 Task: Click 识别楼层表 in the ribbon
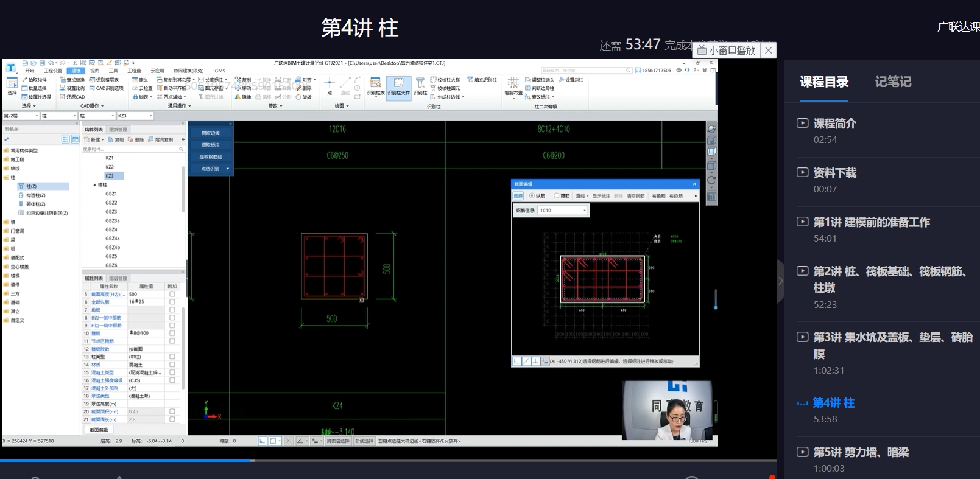[x=104, y=80]
